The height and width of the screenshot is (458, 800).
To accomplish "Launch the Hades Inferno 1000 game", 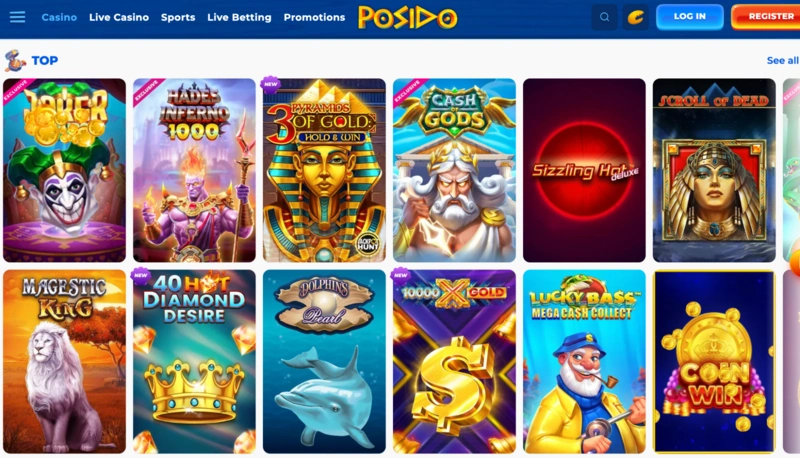I will pyautogui.click(x=194, y=170).
